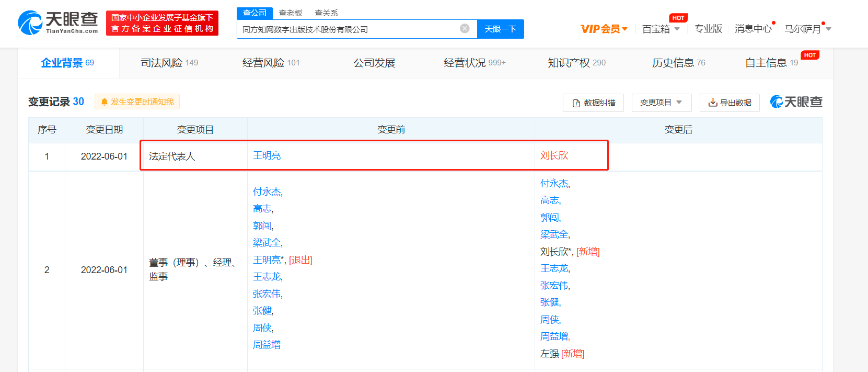Click the data correction document icon
The image size is (868, 372).
[x=576, y=103]
